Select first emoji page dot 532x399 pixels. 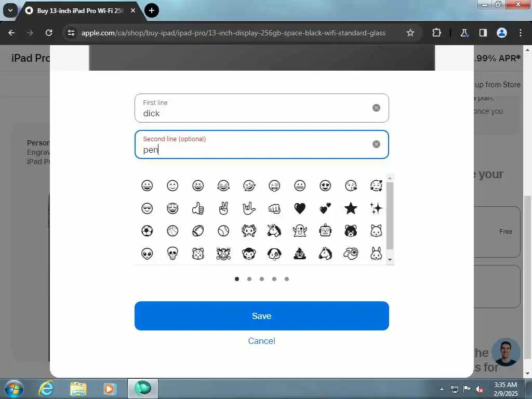tap(237, 279)
